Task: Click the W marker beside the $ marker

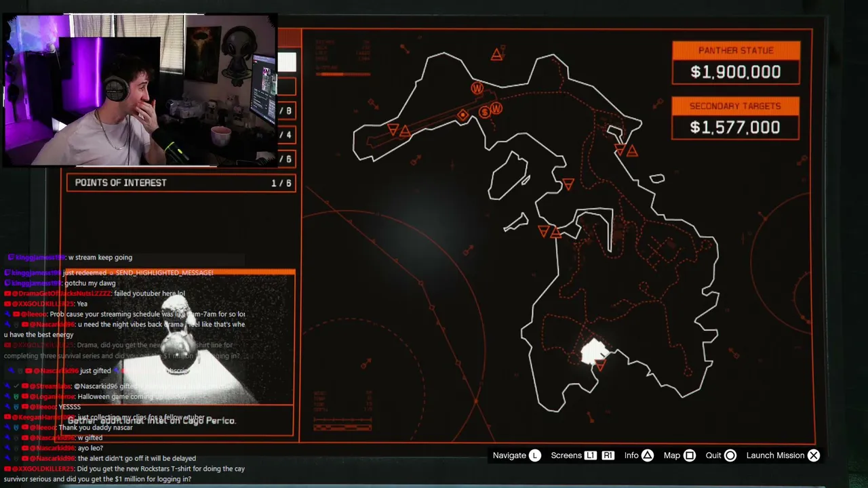Action: point(496,108)
